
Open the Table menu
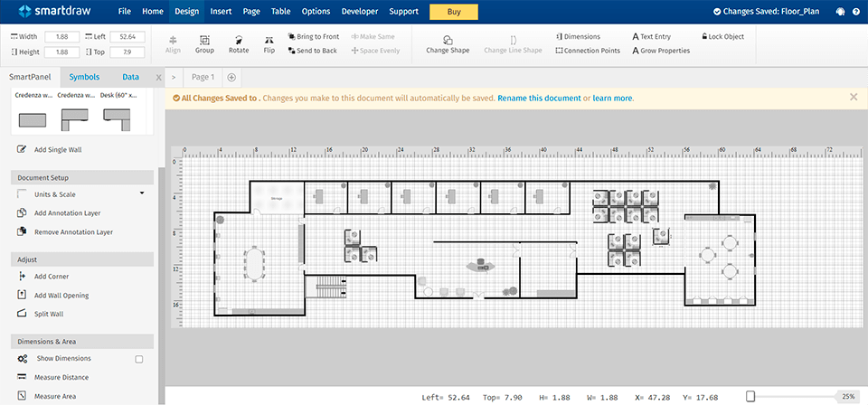[280, 11]
